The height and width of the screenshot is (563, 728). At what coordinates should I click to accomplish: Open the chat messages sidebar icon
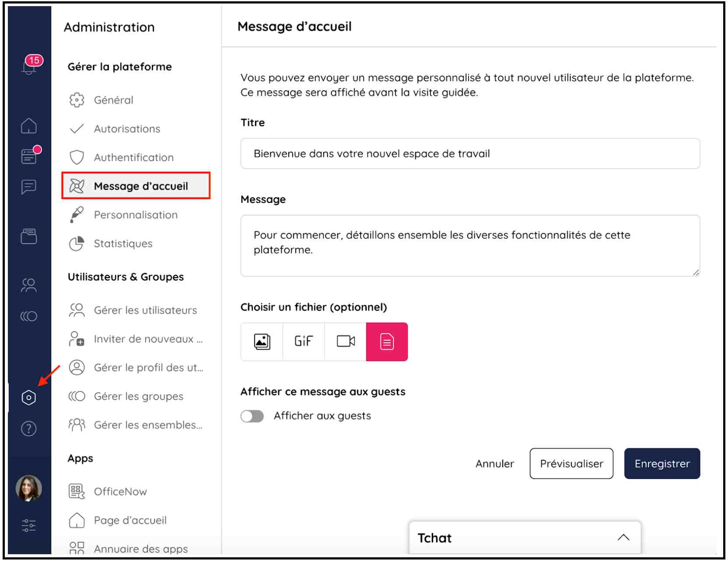(29, 187)
